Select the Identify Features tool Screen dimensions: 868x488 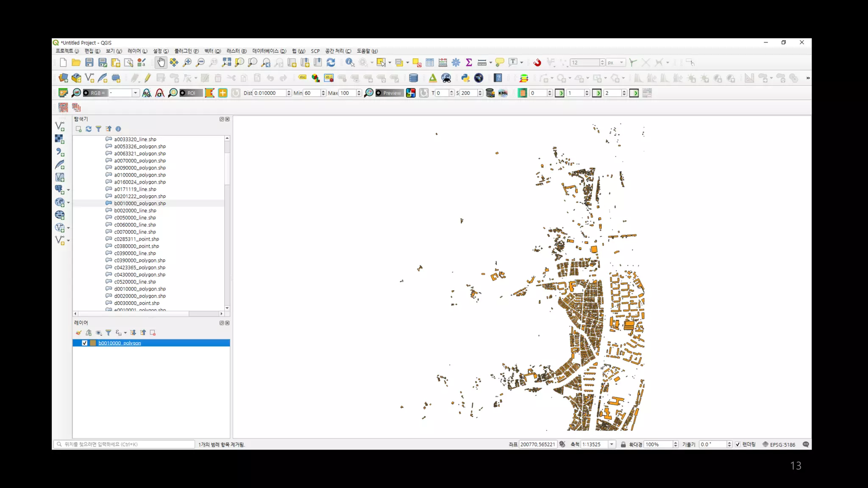pyautogui.click(x=350, y=63)
